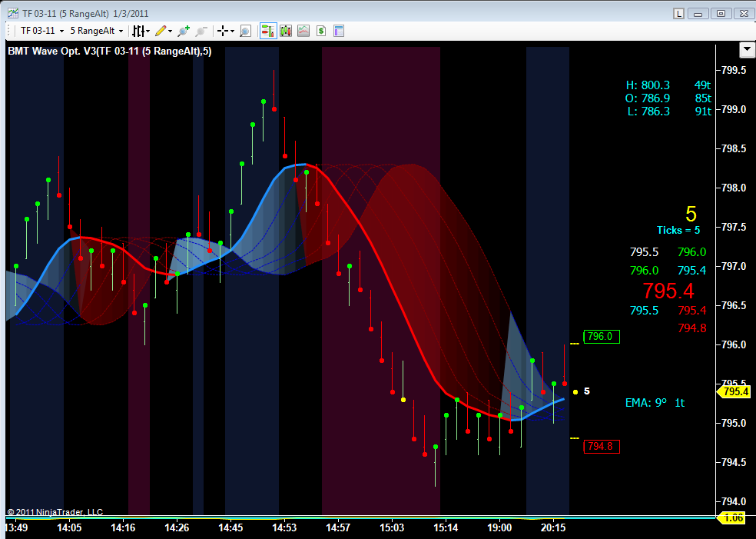Click the 798.0 price axis label

(734, 188)
